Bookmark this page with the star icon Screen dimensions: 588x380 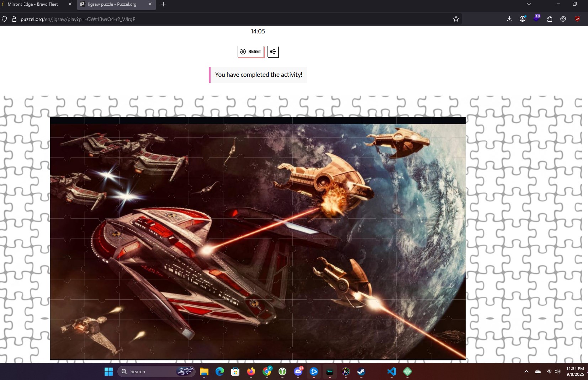pyautogui.click(x=456, y=19)
